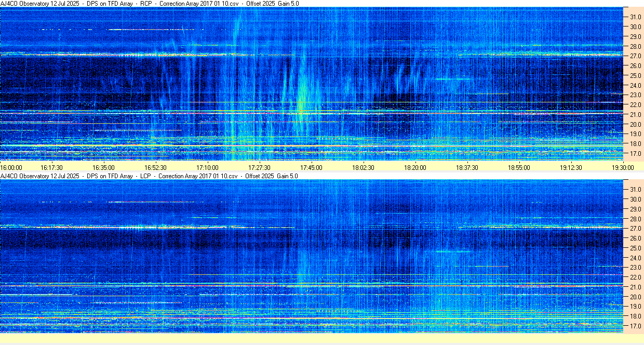Click 23.0 frequency label in RCP panel

point(635,96)
